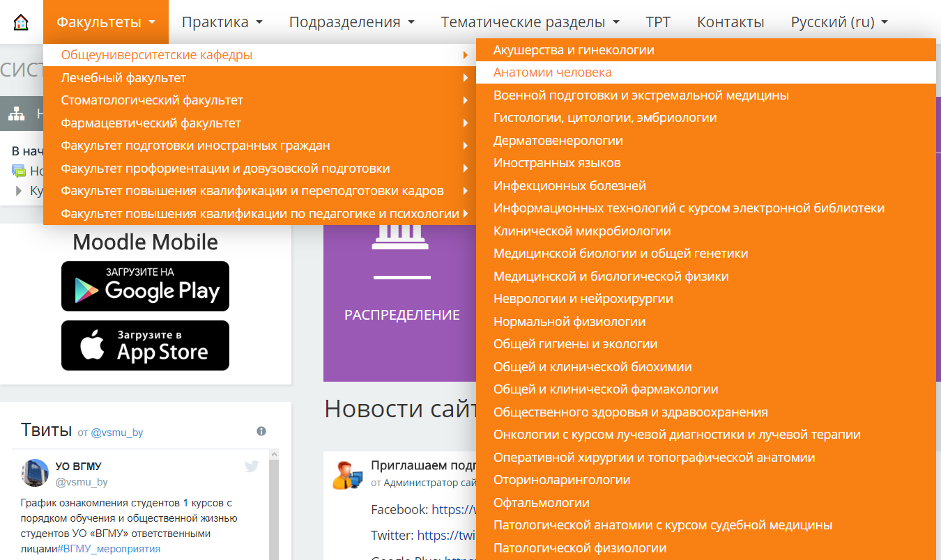The image size is (941, 560).
Task: Click the info icon in Tweets widget
Action: coord(261,431)
